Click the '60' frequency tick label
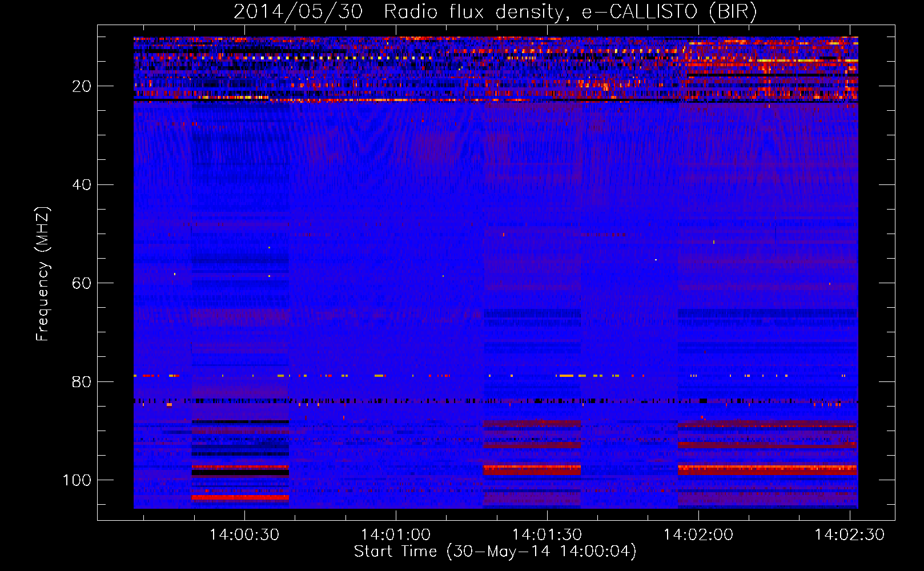Screen dimensions: 924x571 tap(82, 283)
